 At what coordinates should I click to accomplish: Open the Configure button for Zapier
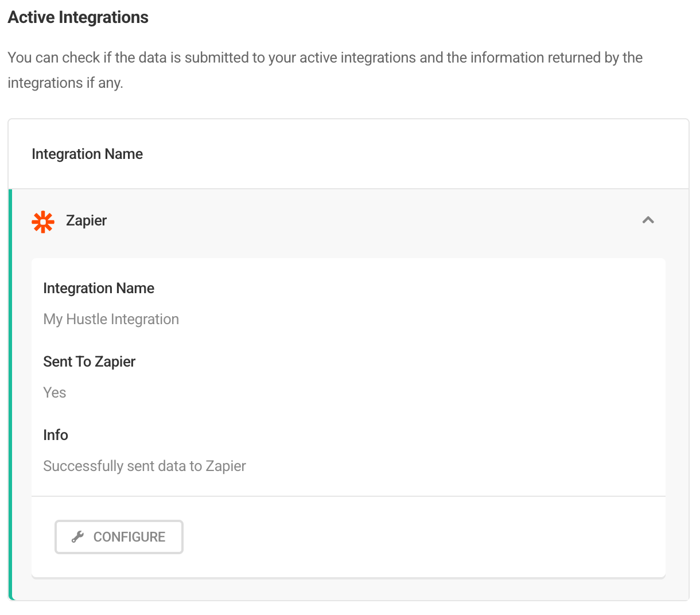tap(119, 537)
